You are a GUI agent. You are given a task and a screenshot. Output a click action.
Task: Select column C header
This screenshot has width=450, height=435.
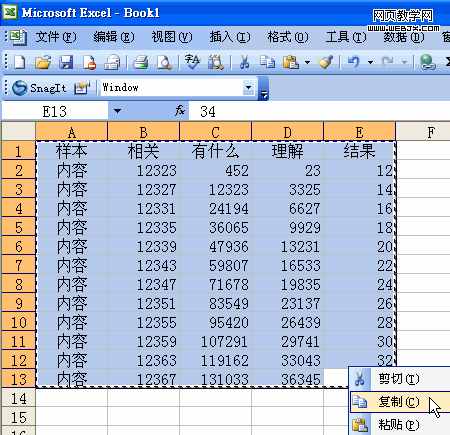click(x=216, y=132)
